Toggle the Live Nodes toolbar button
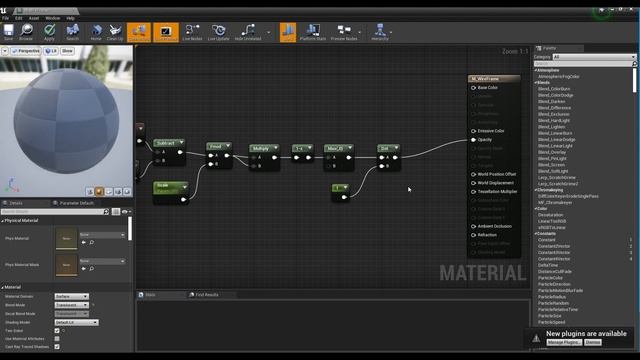The height and width of the screenshot is (360, 640). pyautogui.click(x=192, y=32)
